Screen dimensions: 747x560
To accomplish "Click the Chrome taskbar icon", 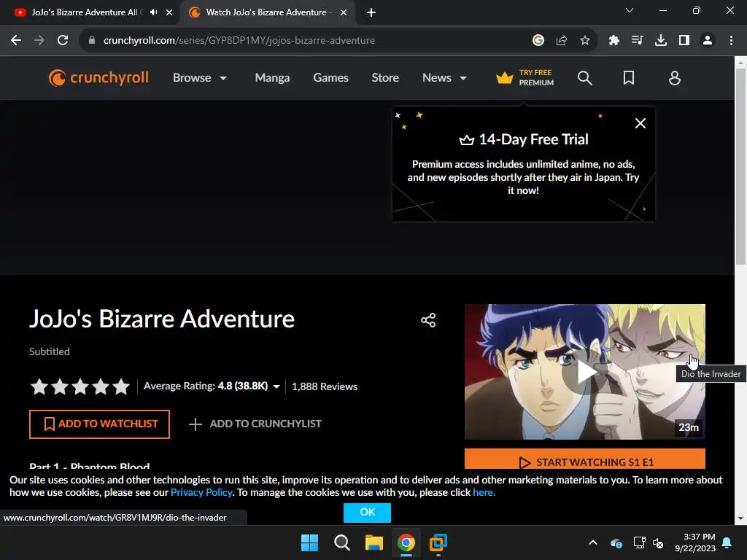I will pos(406,542).
